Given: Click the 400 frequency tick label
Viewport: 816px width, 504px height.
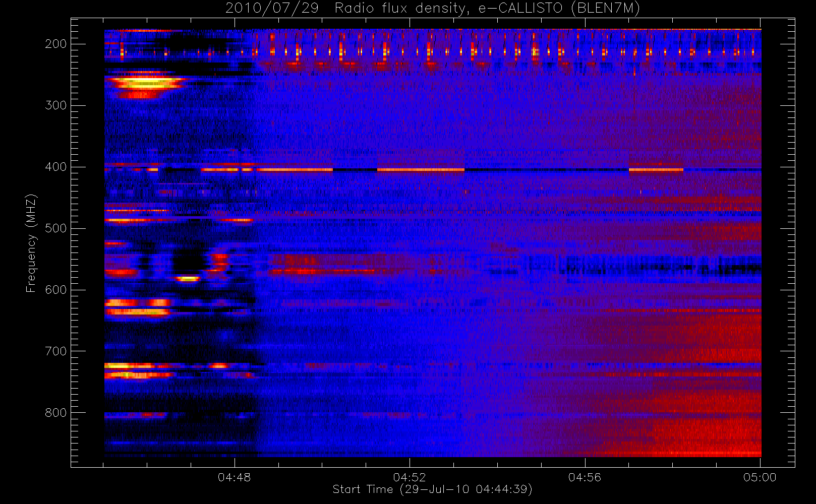Looking at the screenshot, I should [56, 167].
